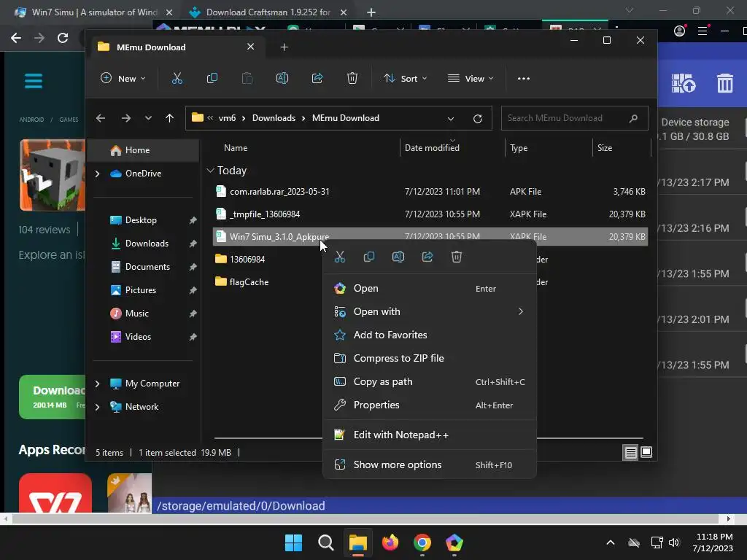Open Properties from context menu
Image resolution: width=747 pixels, height=560 pixels.
click(x=429, y=405)
